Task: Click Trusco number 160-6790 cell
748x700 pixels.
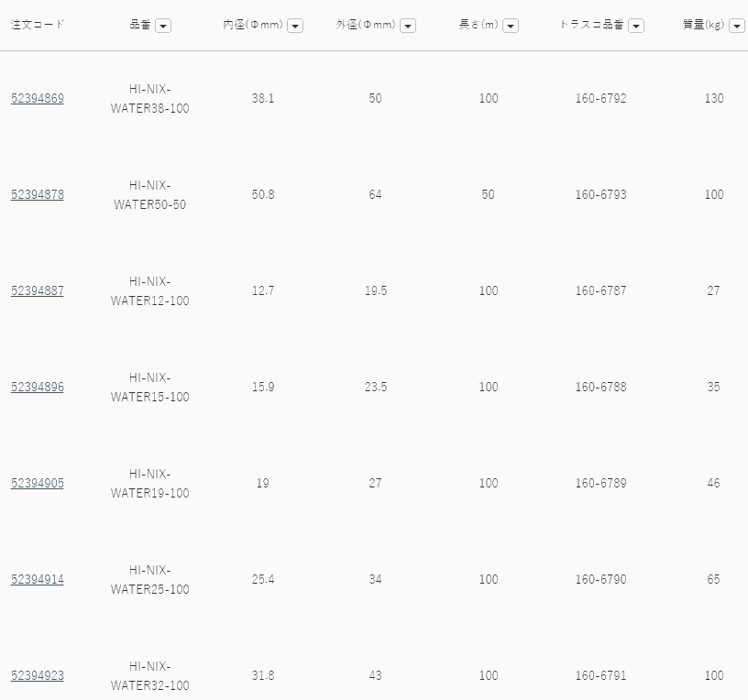Action: (x=600, y=579)
